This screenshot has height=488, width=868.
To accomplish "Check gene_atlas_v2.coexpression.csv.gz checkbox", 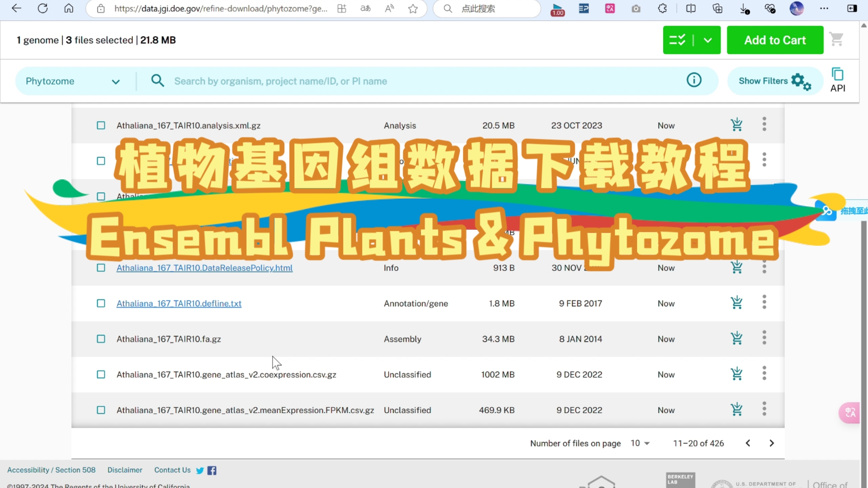I will (101, 375).
